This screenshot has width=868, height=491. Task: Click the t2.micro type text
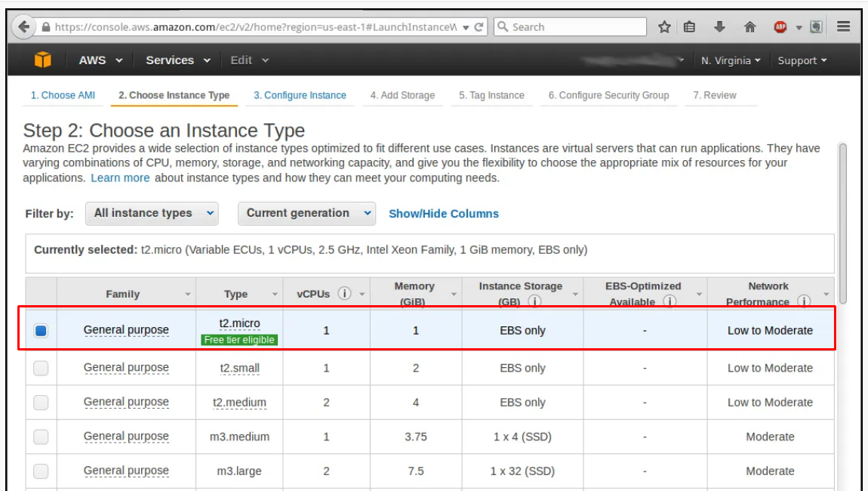pyautogui.click(x=239, y=323)
